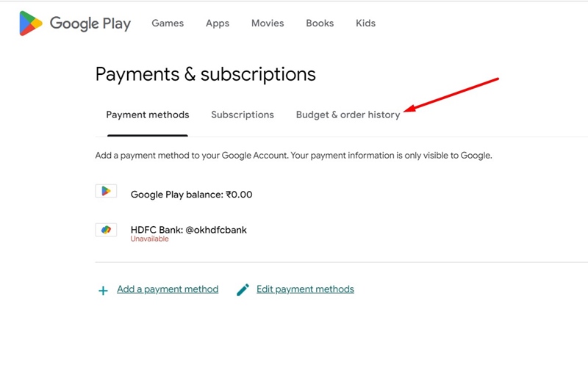Open the Books section
The image size is (588, 370).
[x=320, y=23]
